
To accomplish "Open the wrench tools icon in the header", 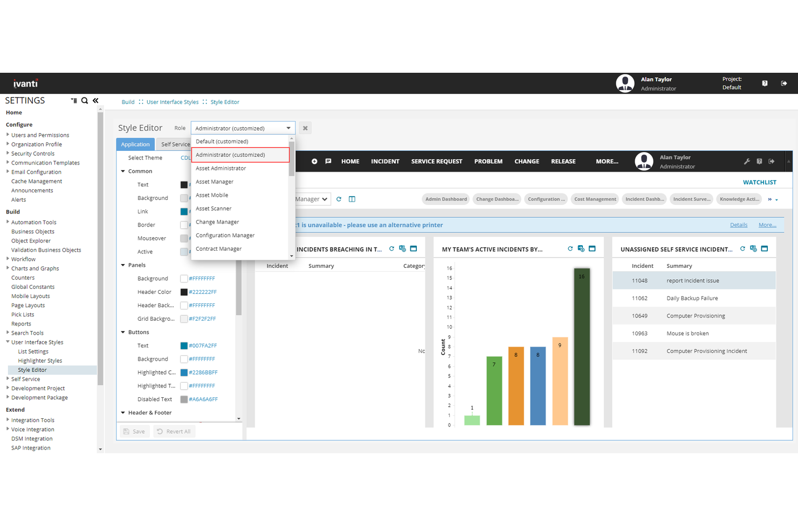I will click(747, 161).
